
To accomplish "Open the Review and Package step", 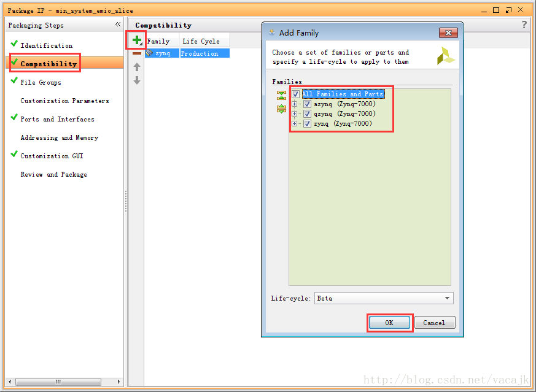I will (x=53, y=174).
